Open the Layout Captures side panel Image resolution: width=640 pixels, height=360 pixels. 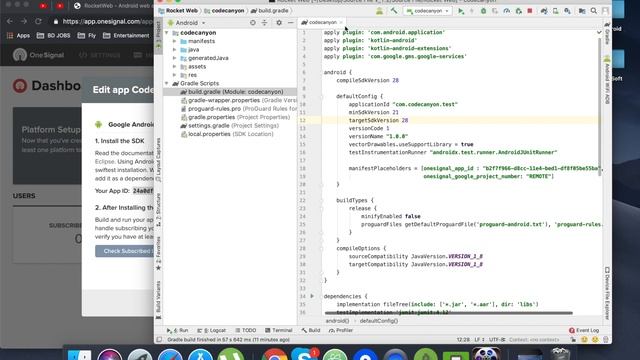click(158, 160)
